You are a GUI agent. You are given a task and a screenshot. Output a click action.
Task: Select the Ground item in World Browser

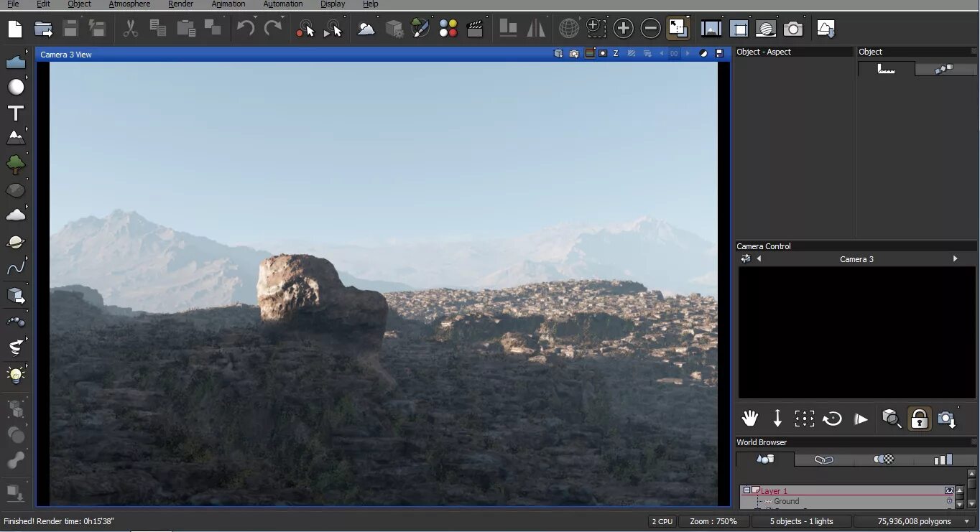point(786,501)
